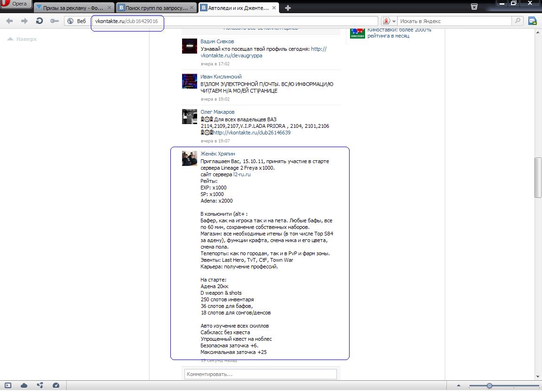Go back to previous page

pyautogui.click(x=9, y=21)
